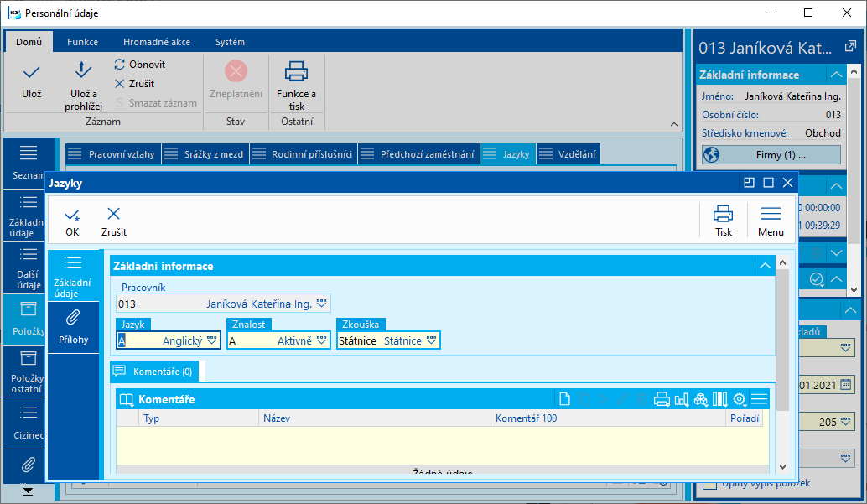Click gear settings icon in Komentáře toolbar
The height and width of the screenshot is (504, 867).
pos(740,399)
